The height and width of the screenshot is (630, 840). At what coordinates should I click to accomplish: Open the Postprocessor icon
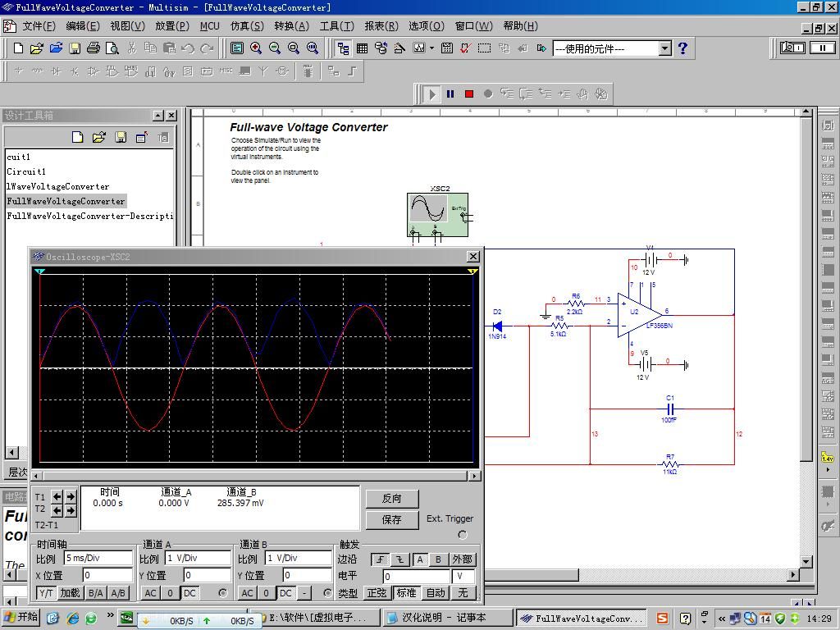coord(447,48)
